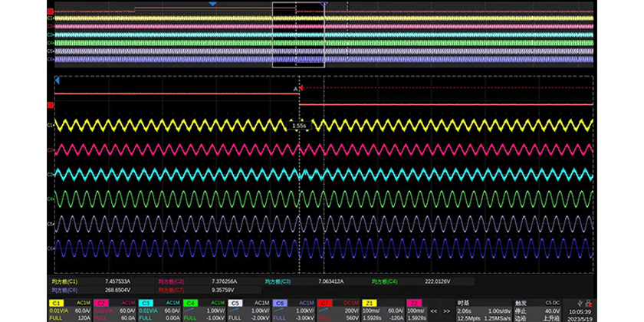The height and width of the screenshot is (322, 644).
Task: Open the red C7 channel settings
Action: 324,304
